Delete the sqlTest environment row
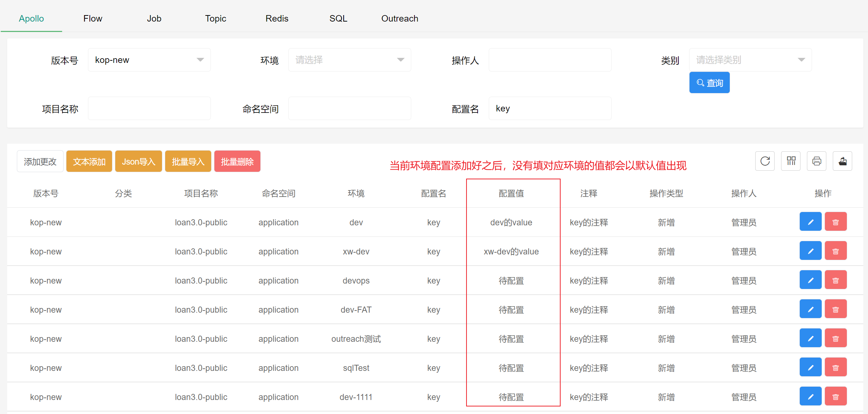The width and height of the screenshot is (868, 414). [x=836, y=367]
